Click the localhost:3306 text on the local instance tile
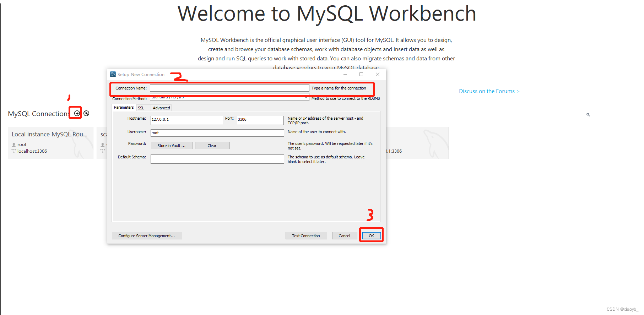 point(32,151)
